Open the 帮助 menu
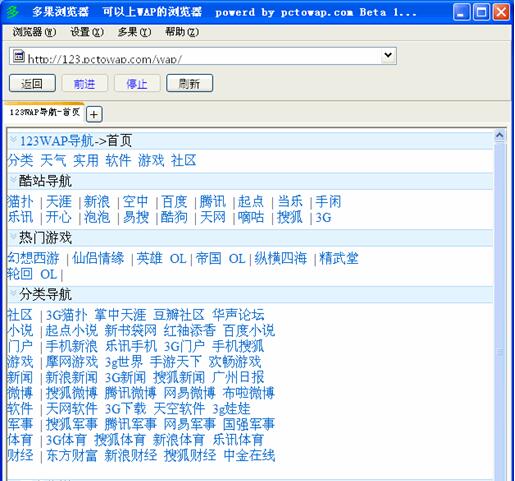515x481 pixels. (182, 32)
